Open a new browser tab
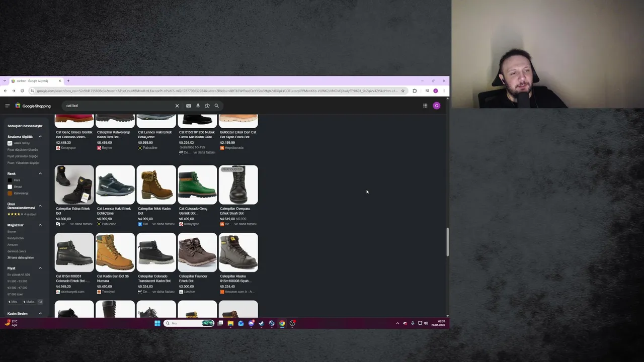 click(68, 81)
